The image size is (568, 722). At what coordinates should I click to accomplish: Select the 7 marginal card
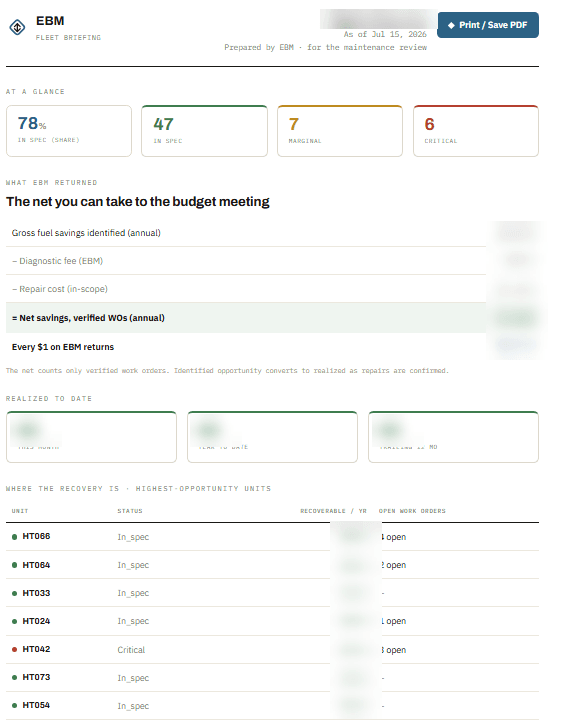click(340, 131)
